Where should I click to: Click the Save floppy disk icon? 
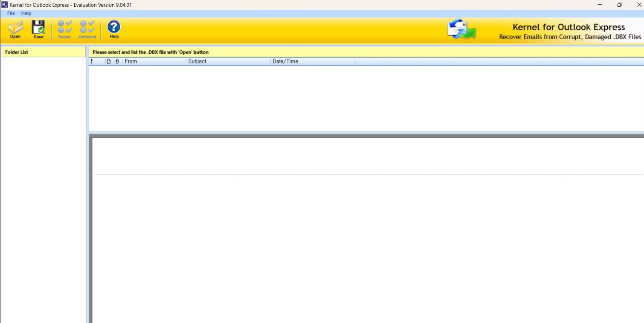pos(38,30)
